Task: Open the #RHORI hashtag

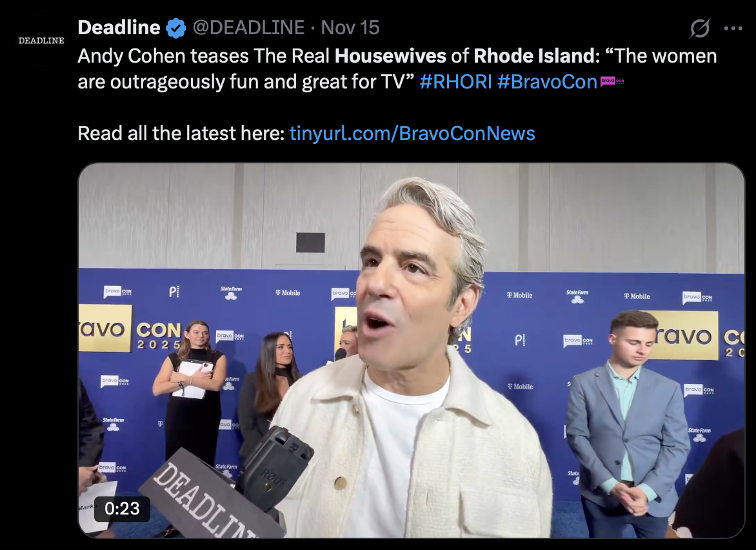Action: point(455,81)
